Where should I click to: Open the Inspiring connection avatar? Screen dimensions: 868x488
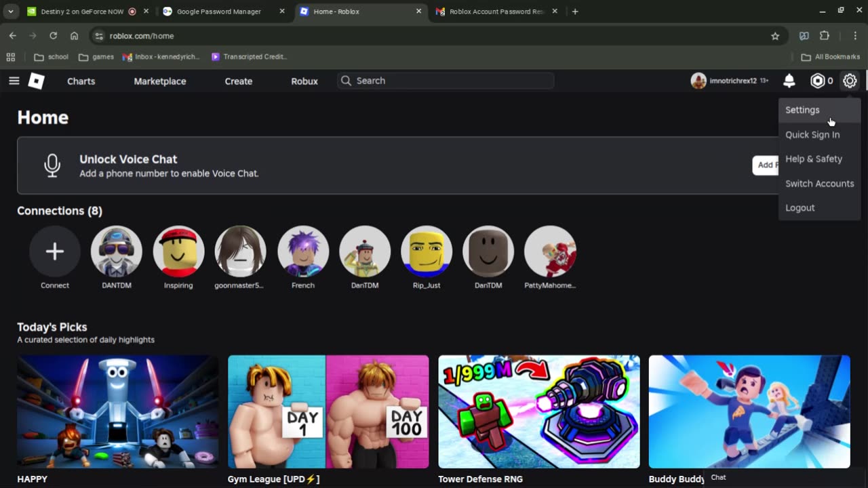click(x=178, y=251)
